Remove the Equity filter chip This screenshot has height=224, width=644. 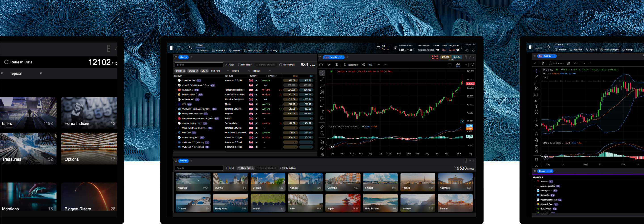[x=184, y=71]
